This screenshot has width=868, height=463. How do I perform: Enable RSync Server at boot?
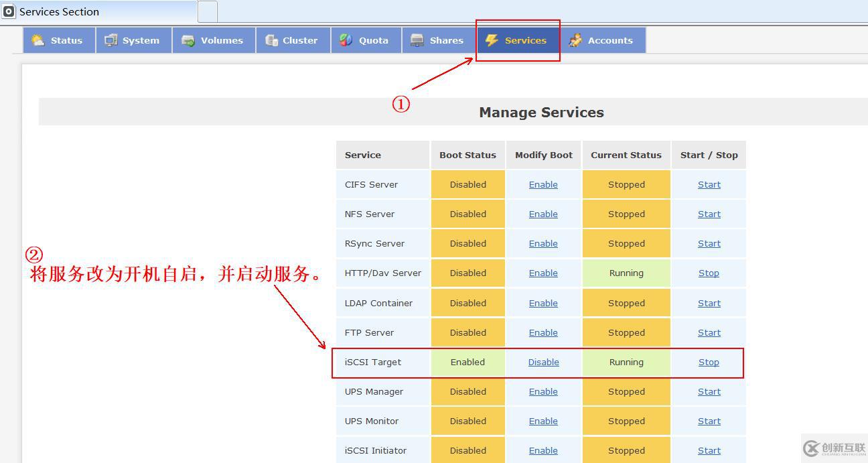(543, 244)
